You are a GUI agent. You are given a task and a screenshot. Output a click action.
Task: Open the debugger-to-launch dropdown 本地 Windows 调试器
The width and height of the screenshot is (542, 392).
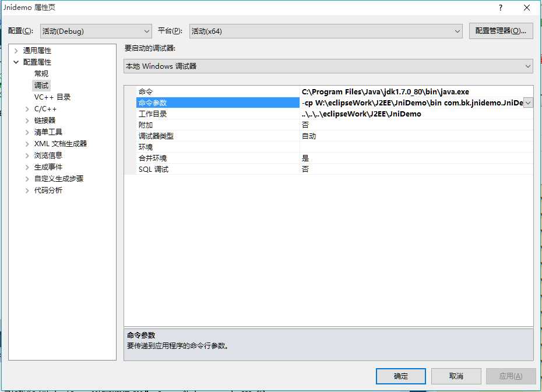click(328, 66)
